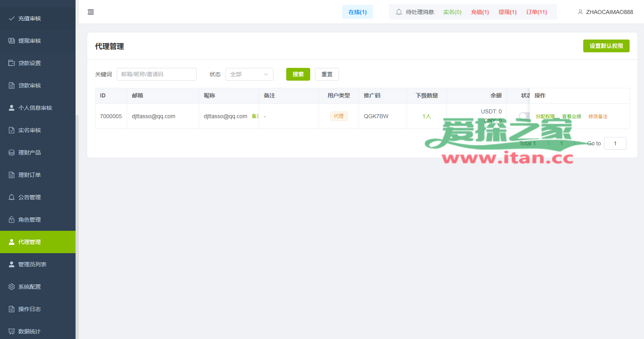Go to the previous page arrow

click(548, 143)
